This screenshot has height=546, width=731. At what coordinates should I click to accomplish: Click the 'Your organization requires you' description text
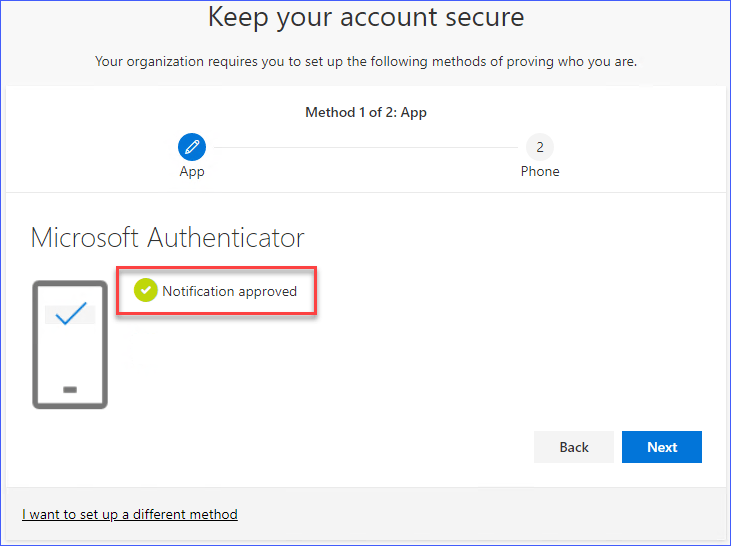tap(366, 62)
